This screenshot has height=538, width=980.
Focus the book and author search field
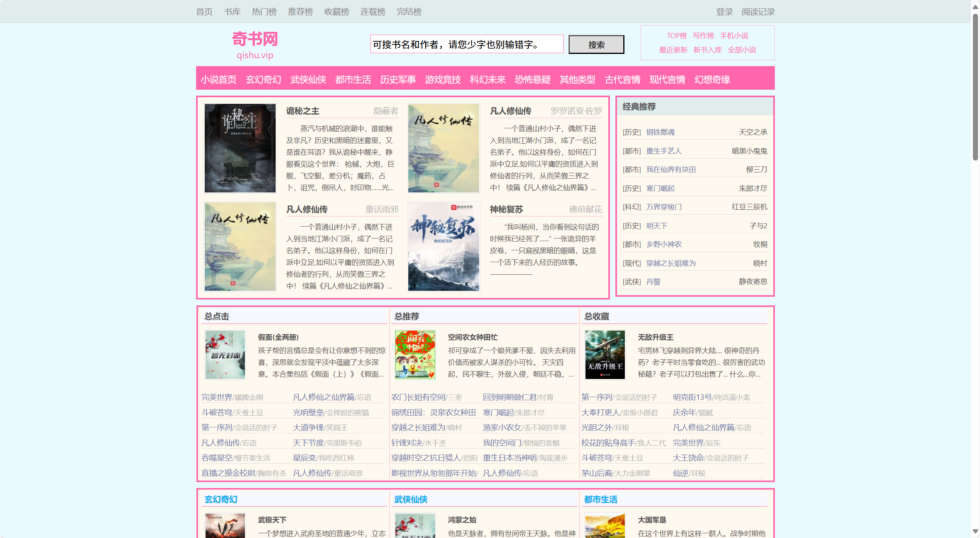click(x=467, y=44)
